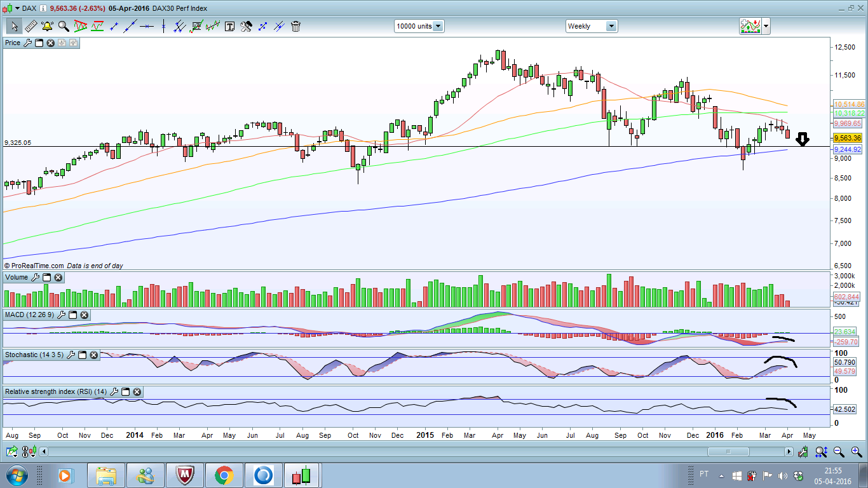Select the horizontal line drawing tool
This screenshot has width=868, height=488.
click(147, 26)
